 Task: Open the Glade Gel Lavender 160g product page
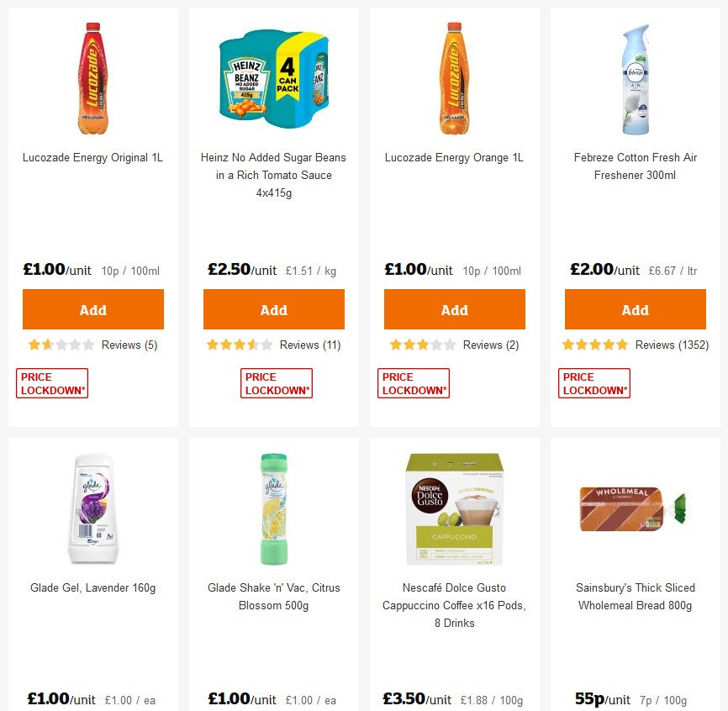(x=92, y=587)
